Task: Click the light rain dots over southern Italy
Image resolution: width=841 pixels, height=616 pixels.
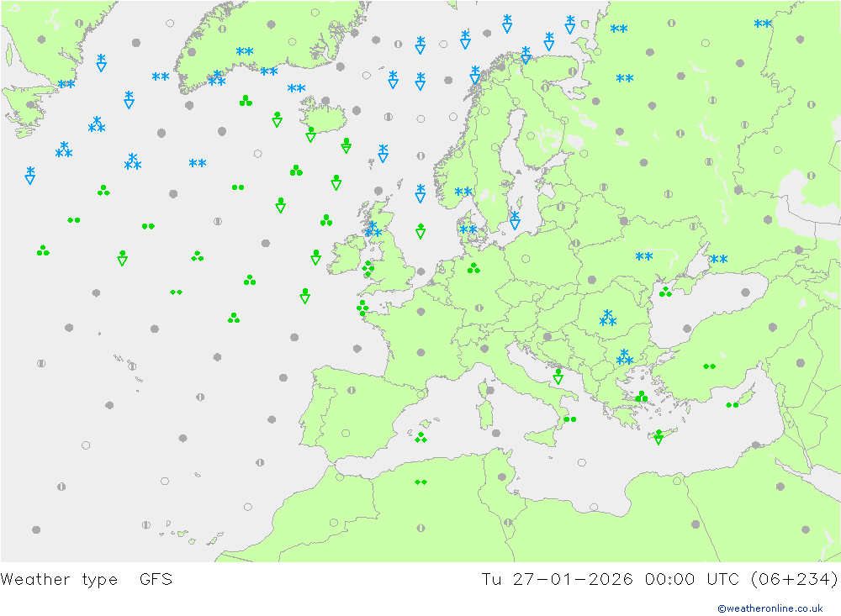Action: tap(569, 419)
